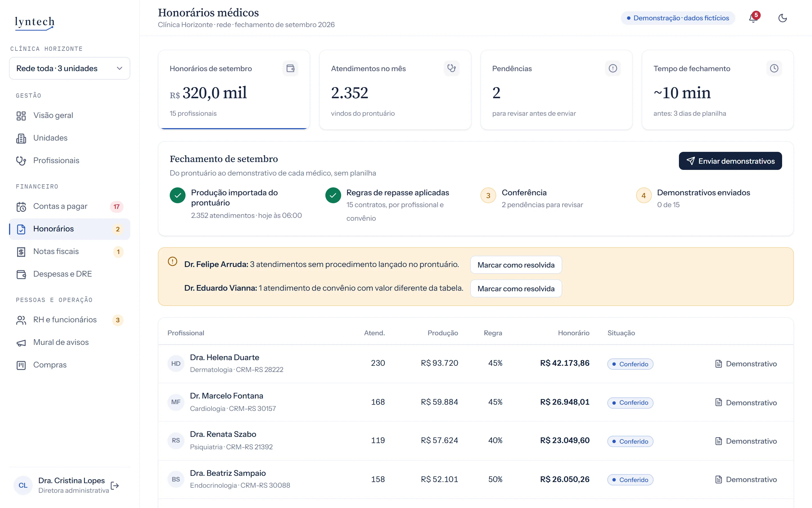812x508 pixels.
Task: Open Despesas e DRE in the sidebar
Action: [69, 274]
